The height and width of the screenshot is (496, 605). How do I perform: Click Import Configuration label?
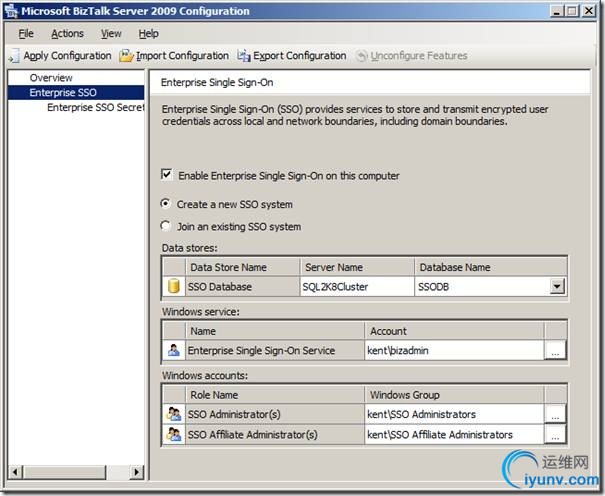183,56
